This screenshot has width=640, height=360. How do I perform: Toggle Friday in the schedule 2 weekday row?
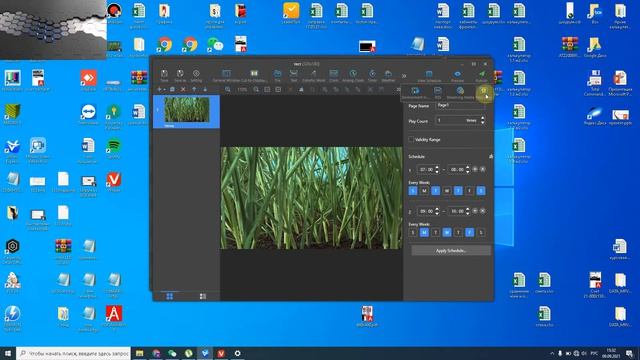click(469, 232)
